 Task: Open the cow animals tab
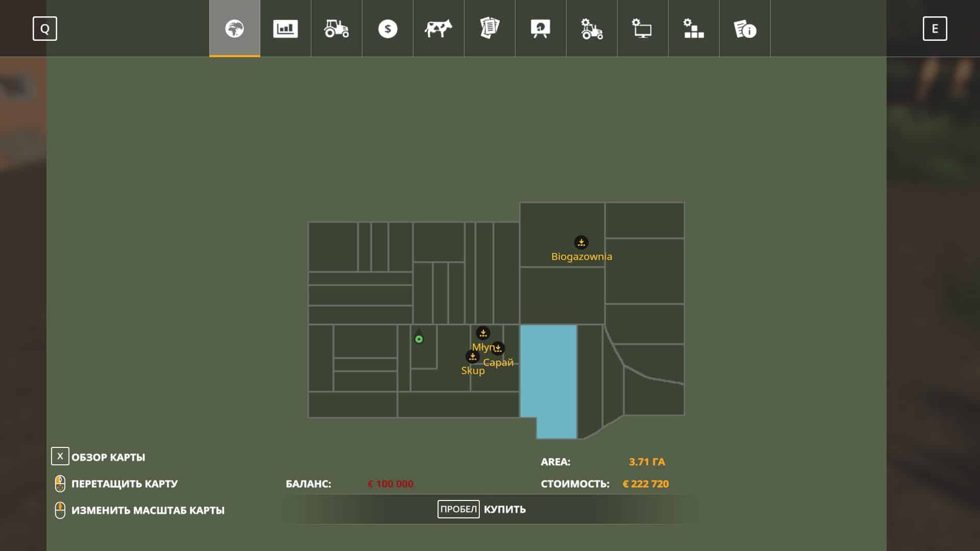438,29
